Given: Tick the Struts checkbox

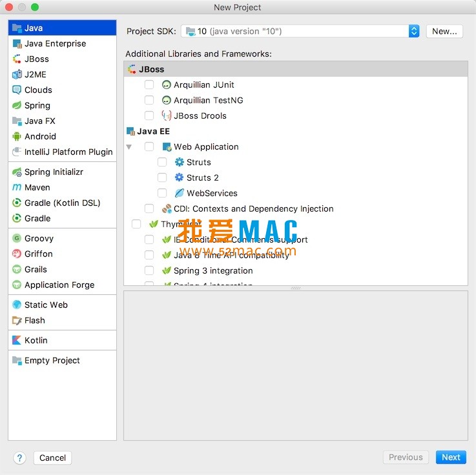Looking at the screenshot, I should (162, 162).
